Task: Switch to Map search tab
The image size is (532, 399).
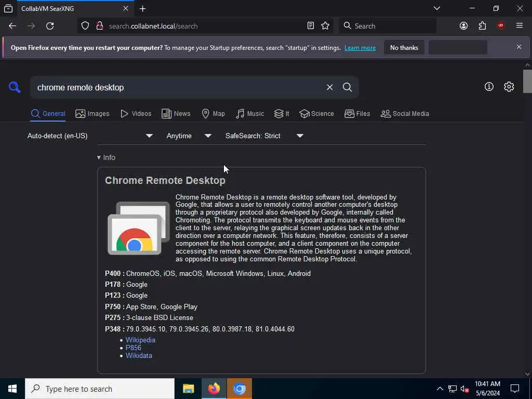Action: (213, 114)
